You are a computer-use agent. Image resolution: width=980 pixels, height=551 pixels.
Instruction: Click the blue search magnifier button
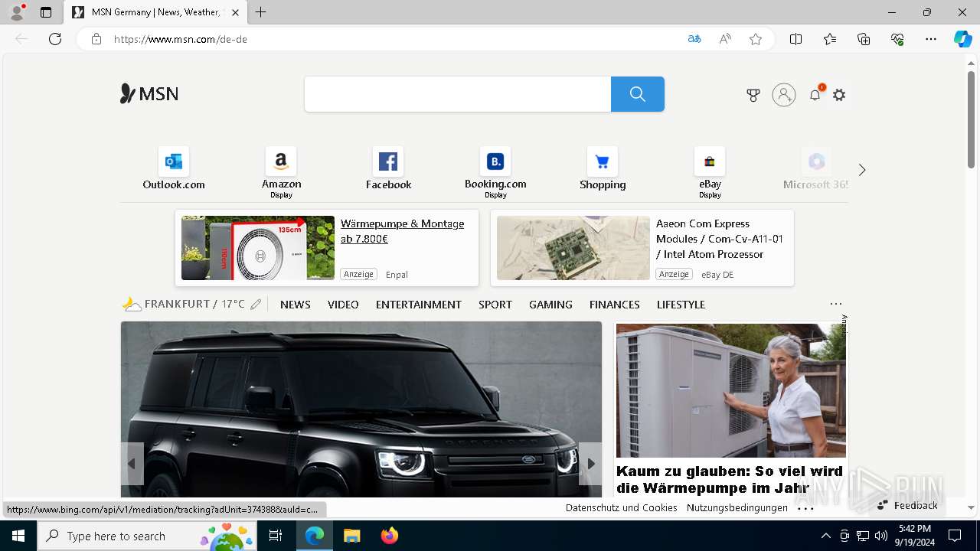pos(637,94)
